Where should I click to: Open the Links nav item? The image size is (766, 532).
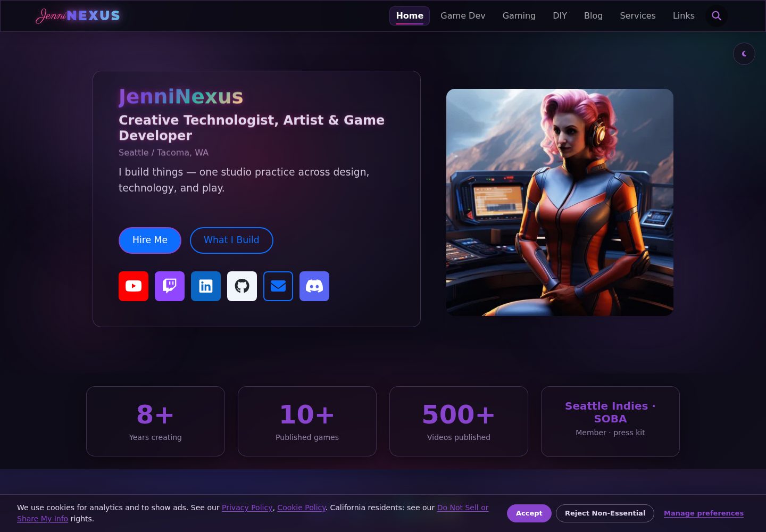point(684,16)
